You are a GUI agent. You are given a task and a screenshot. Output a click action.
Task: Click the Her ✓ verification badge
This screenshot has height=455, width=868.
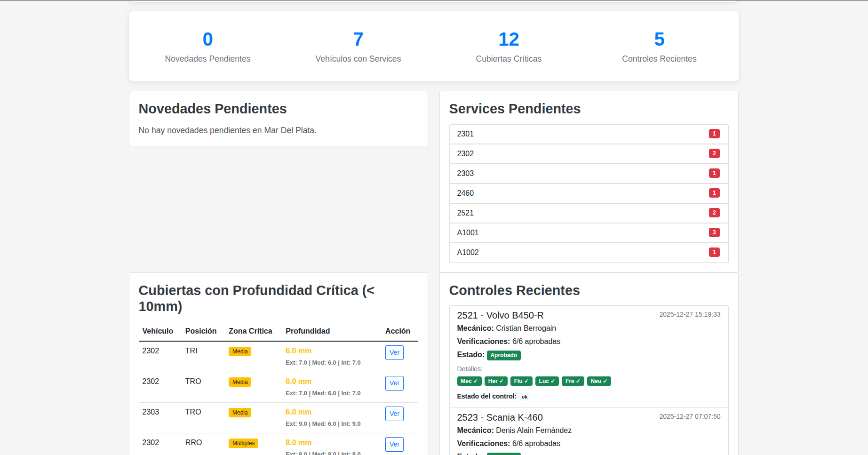point(496,381)
